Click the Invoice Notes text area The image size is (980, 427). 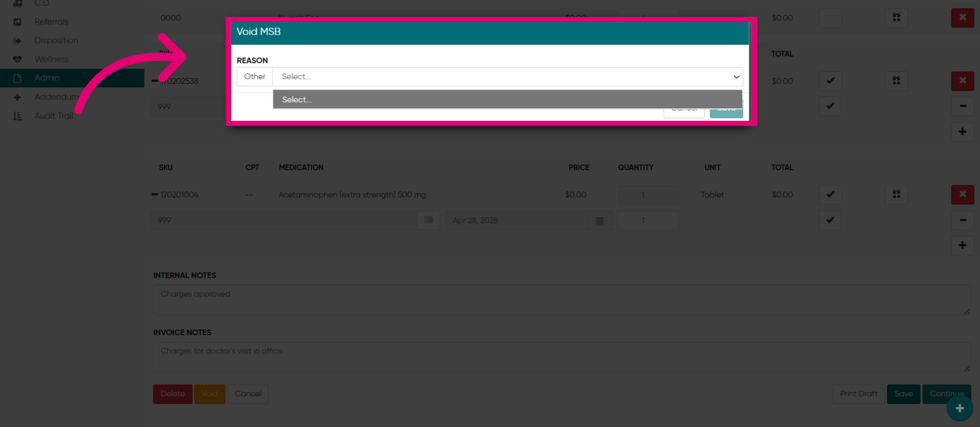[x=562, y=357]
